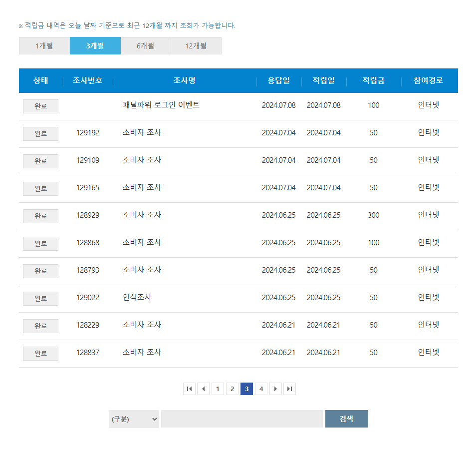
Task: Click the 인식조사 survey name
Action: [x=137, y=298]
